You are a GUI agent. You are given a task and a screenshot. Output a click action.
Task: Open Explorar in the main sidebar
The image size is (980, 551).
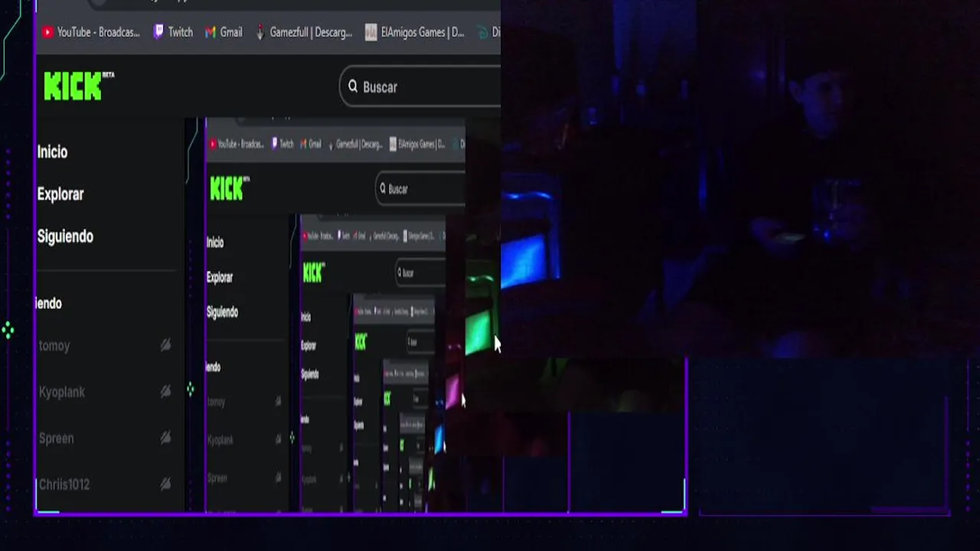click(x=60, y=194)
